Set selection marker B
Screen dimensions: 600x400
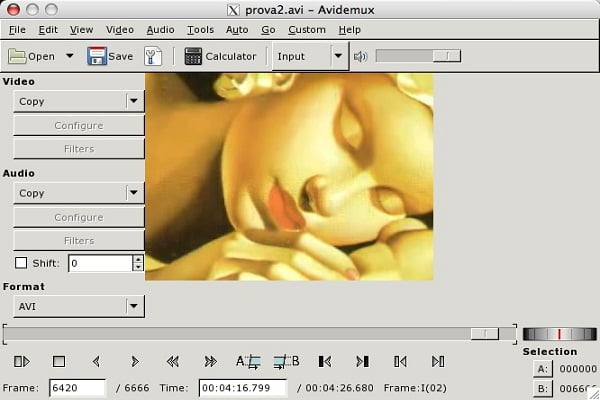click(x=286, y=361)
